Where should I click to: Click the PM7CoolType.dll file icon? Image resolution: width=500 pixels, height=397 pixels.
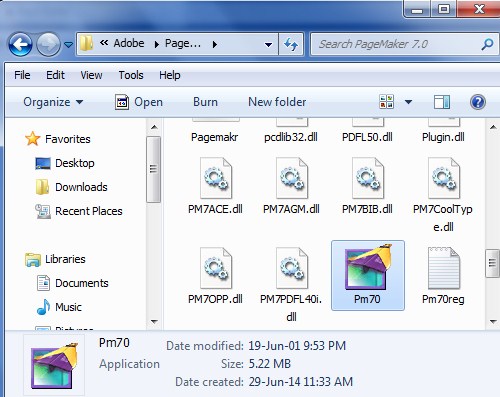(444, 178)
